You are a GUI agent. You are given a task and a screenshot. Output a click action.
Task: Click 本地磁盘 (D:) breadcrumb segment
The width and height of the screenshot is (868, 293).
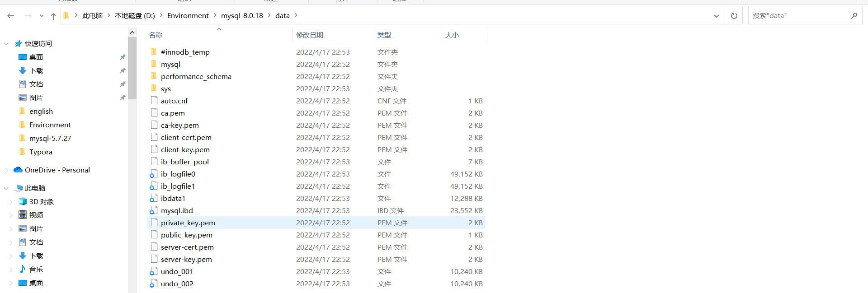point(135,16)
